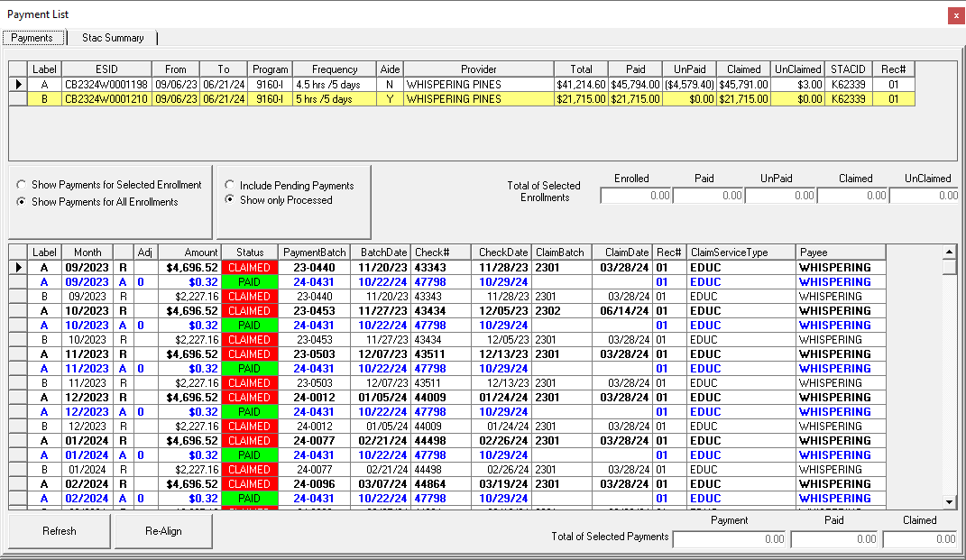Click the blue 02/2024 month cell

tap(87, 499)
